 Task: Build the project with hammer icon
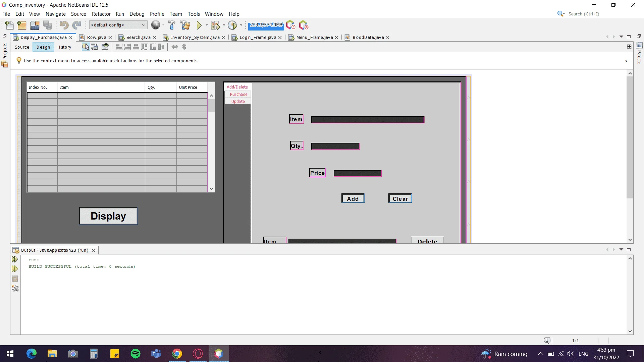tap(172, 25)
